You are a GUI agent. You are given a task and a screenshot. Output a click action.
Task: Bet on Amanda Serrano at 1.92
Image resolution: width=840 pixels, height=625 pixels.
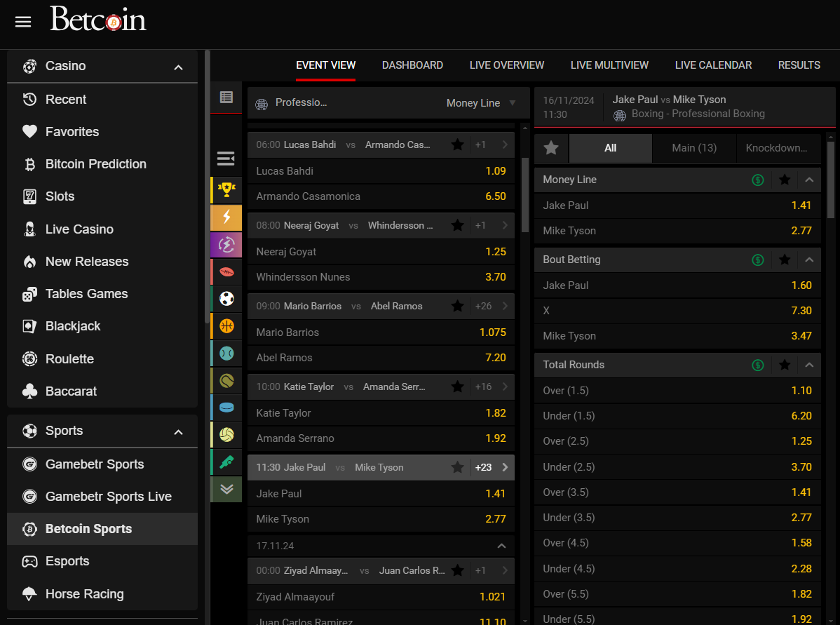(x=381, y=438)
